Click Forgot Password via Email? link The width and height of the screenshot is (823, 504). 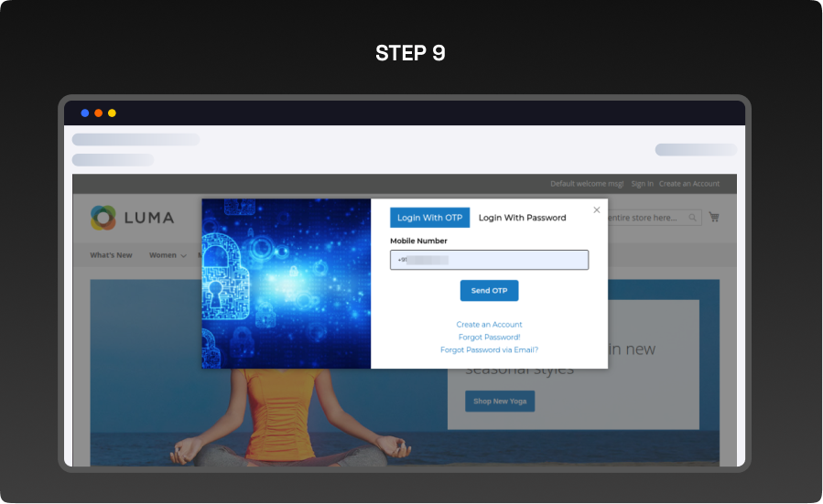click(x=489, y=349)
